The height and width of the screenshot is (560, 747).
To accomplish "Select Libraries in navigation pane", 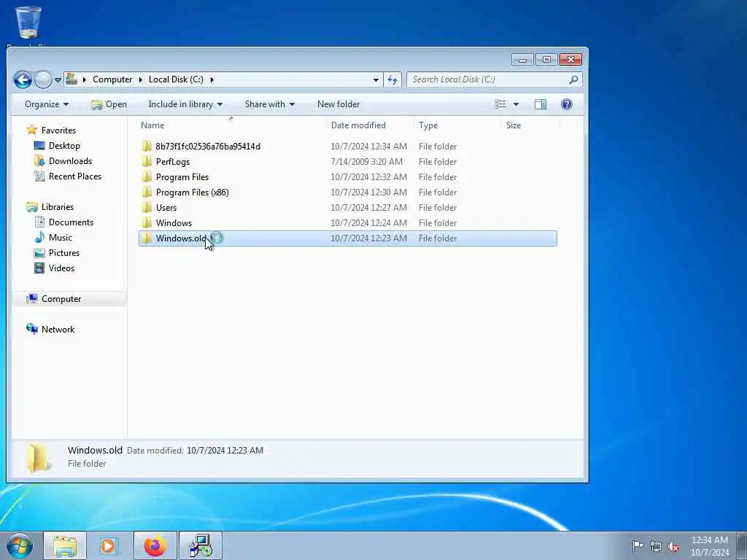I will pyautogui.click(x=57, y=207).
